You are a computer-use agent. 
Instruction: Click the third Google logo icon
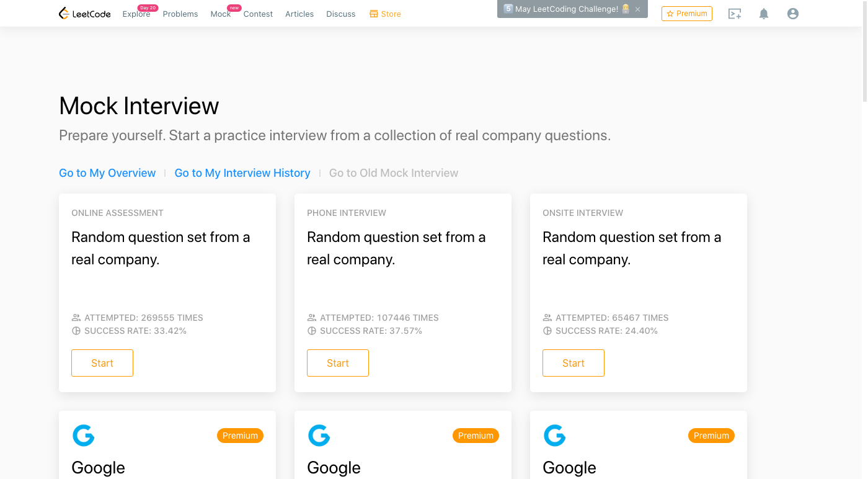(x=555, y=436)
